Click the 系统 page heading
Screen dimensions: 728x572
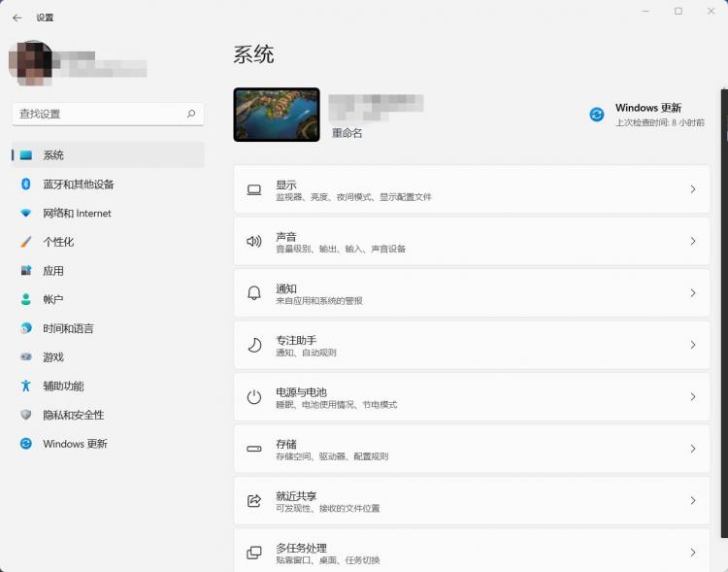coord(253,54)
